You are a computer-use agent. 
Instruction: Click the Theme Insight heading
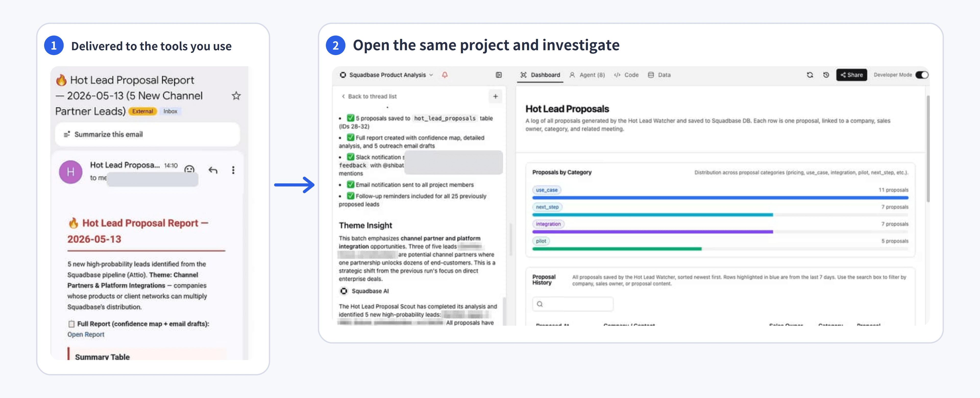click(365, 226)
